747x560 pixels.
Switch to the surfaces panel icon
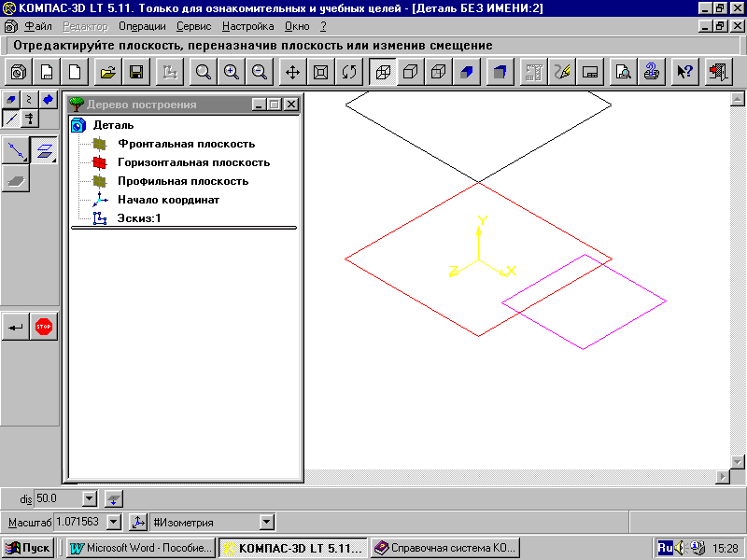(x=49, y=100)
